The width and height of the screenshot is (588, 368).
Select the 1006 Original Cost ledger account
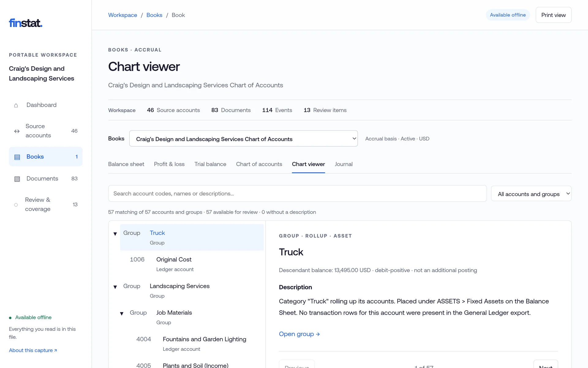click(x=195, y=264)
